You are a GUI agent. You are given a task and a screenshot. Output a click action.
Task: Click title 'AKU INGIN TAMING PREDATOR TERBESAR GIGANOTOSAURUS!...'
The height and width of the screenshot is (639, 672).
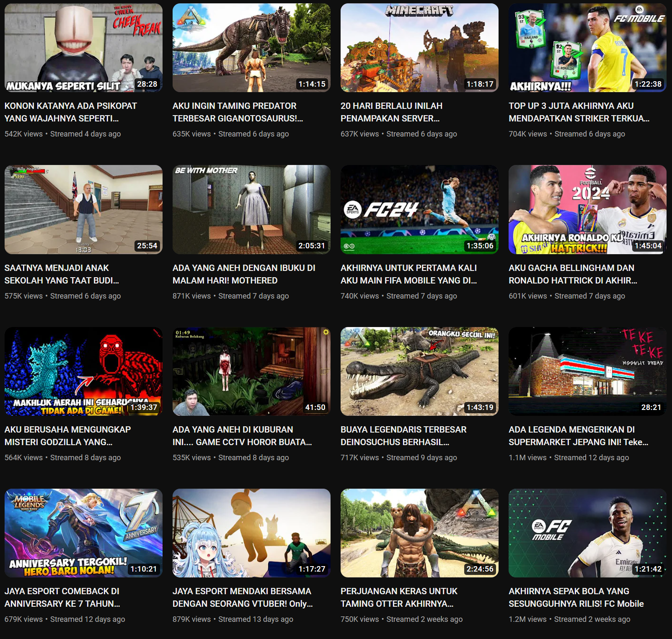238,112
